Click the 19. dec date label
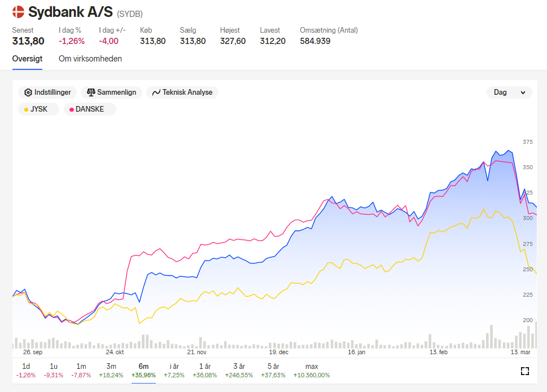Screen dimensions: 547x392 point(279,352)
